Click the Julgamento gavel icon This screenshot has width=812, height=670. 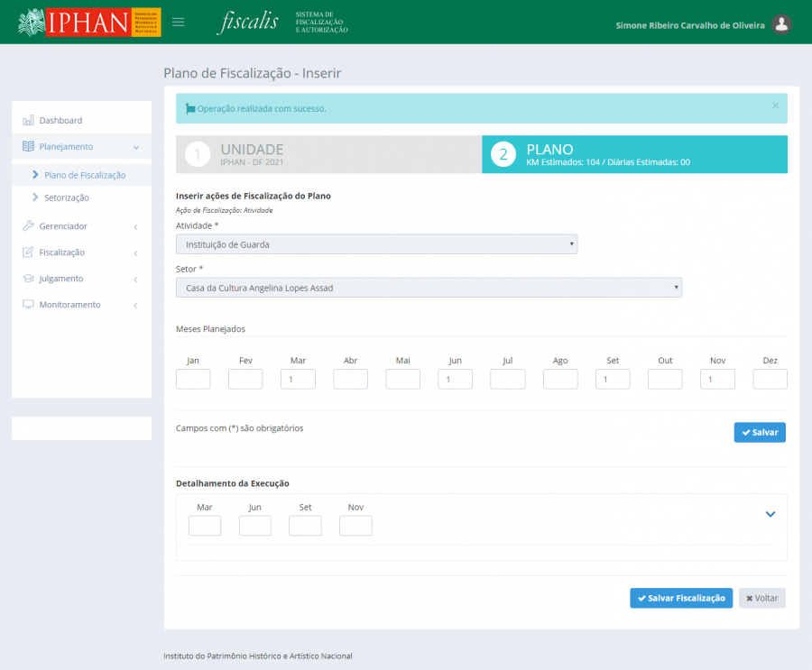click(28, 279)
